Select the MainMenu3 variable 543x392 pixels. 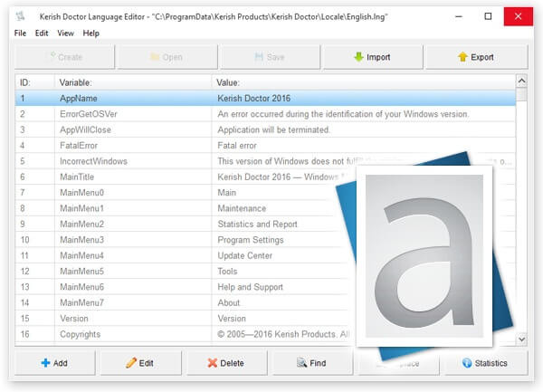click(x=81, y=240)
